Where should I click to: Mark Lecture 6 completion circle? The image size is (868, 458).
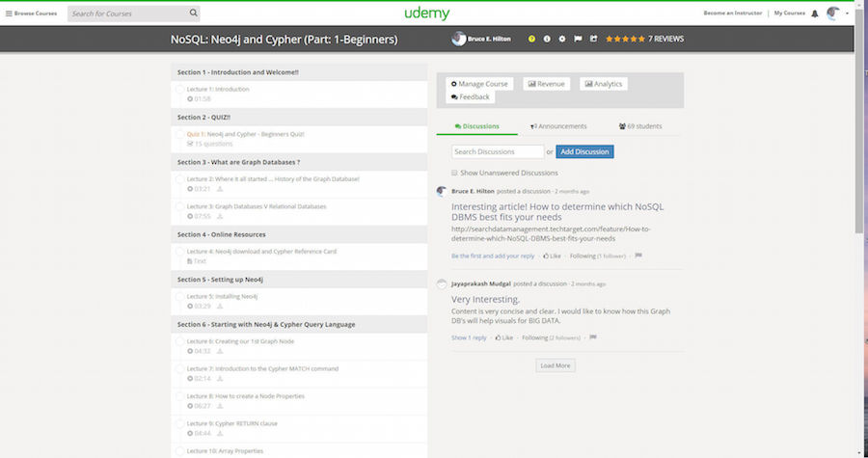tap(179, 342)
